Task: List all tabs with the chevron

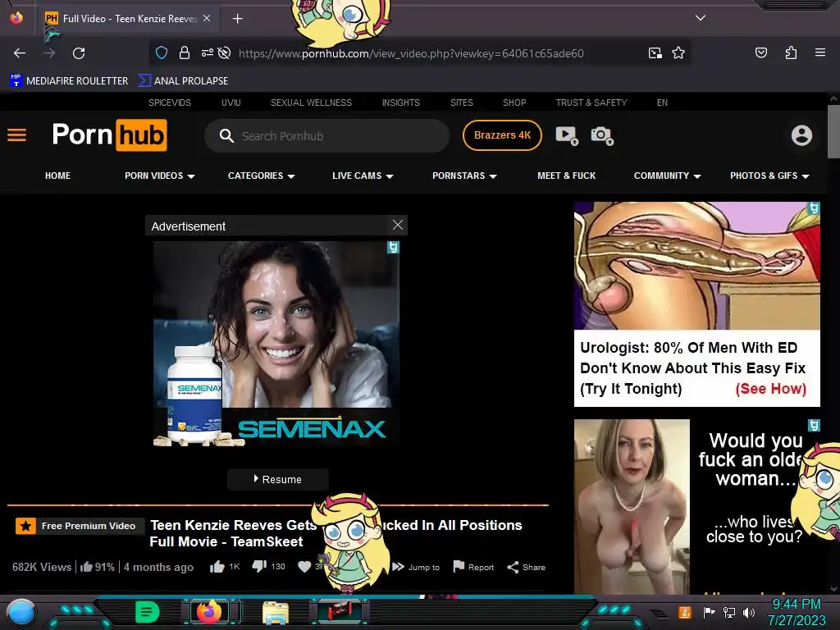Action: (701, 18)
